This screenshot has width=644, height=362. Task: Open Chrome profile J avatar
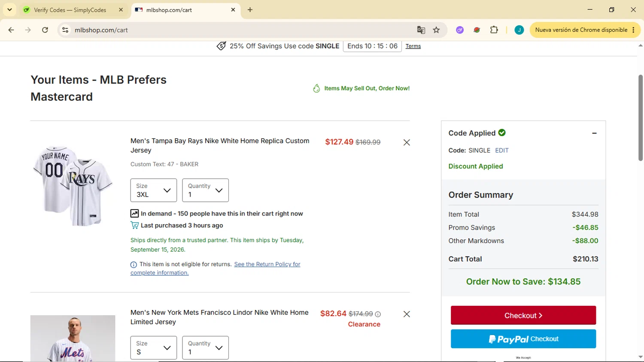point(519,30)
